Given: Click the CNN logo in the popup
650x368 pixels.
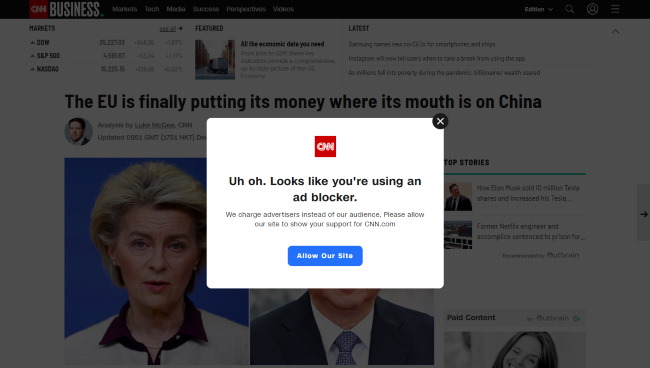Looking at the screenshot, I should click(325, 146).
